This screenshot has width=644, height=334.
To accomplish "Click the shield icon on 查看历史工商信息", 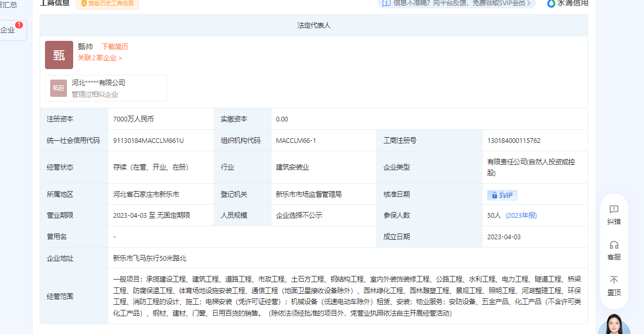I will click(x=84, y=3).
